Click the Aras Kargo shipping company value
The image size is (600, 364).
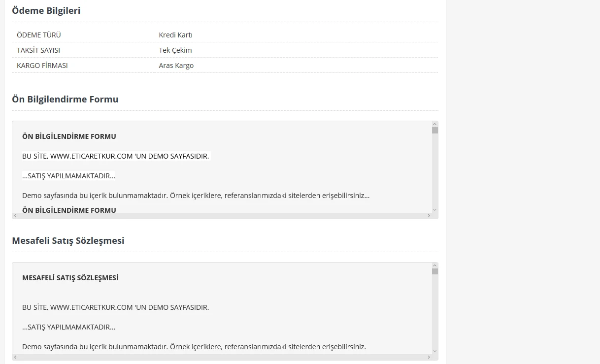coord(176,66)
